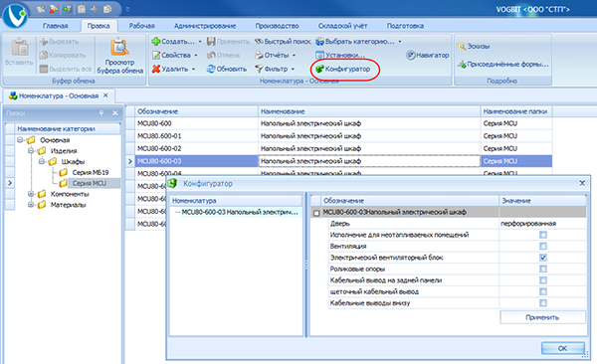Viewport: 597px width, 364px height.
Task: Open Присоединённые формы
Action: (502, 65)
